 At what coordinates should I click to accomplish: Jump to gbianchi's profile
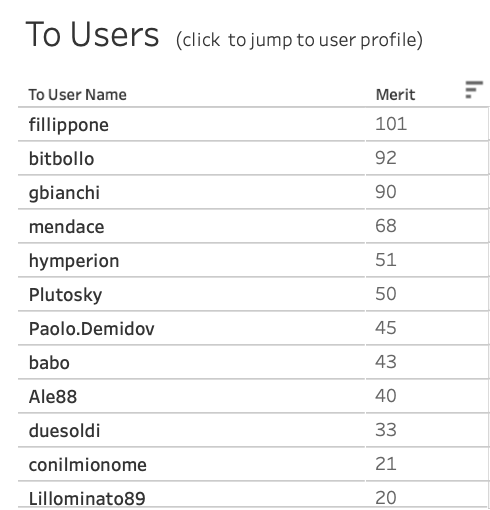pos(64,193)
